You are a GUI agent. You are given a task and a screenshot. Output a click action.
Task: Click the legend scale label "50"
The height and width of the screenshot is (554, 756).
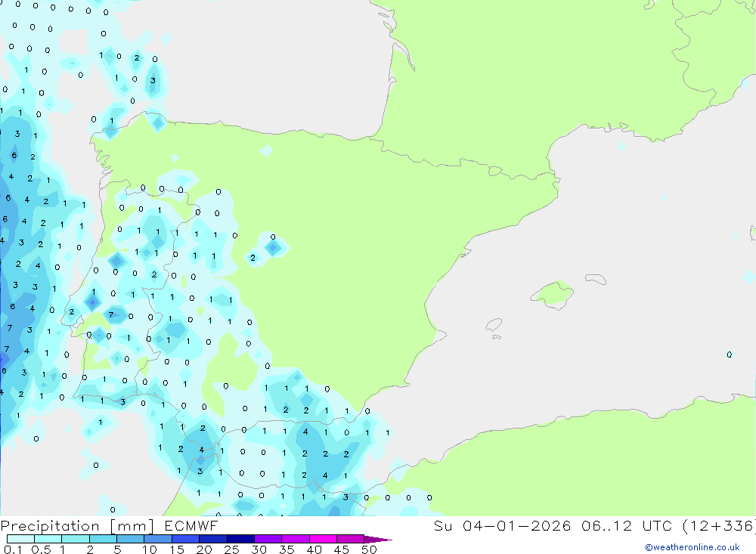tap(369, 549)
